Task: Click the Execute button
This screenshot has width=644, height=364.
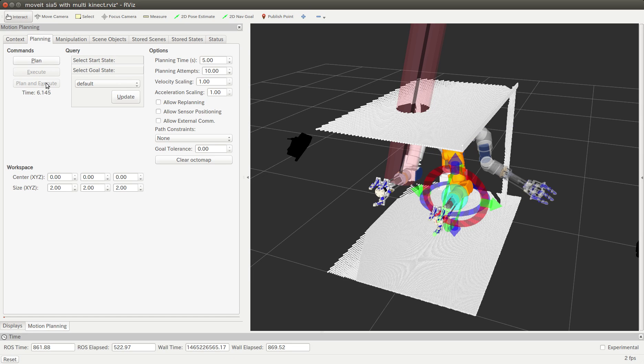Action: (37, 72)
